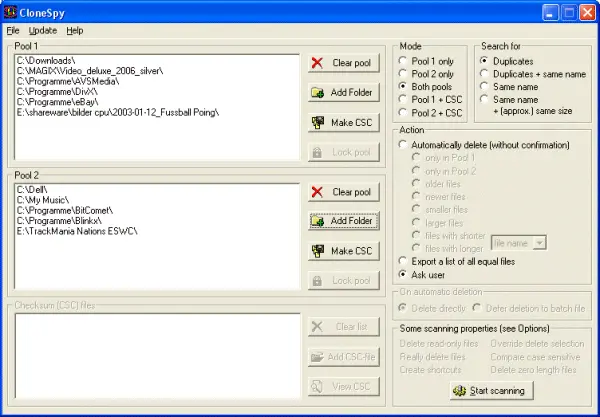The height and width of the screenshot is (417, 600).
Task: Select C:\My Music\ entry
Action: [x=43, y=200]
